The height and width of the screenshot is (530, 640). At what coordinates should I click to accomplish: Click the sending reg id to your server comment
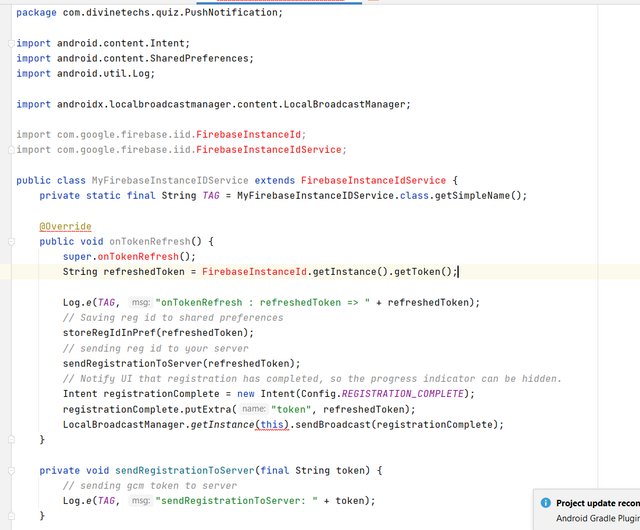[x=156, y=348]
